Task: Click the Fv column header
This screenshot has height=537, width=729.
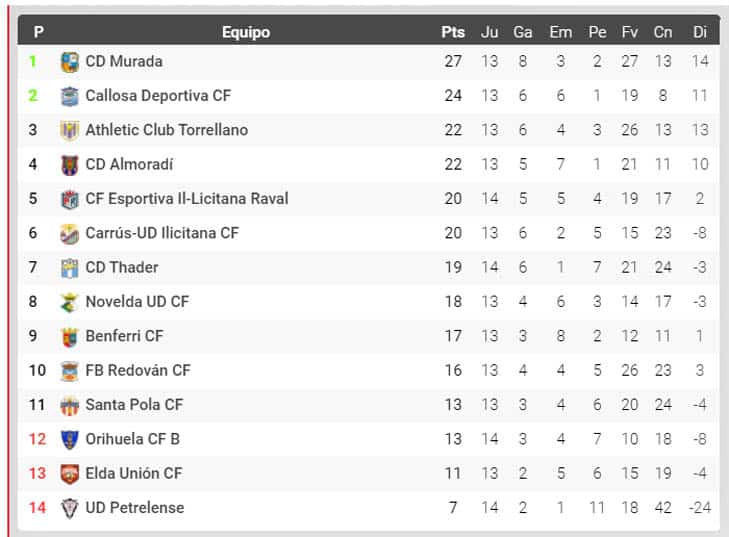Action: 630,32
